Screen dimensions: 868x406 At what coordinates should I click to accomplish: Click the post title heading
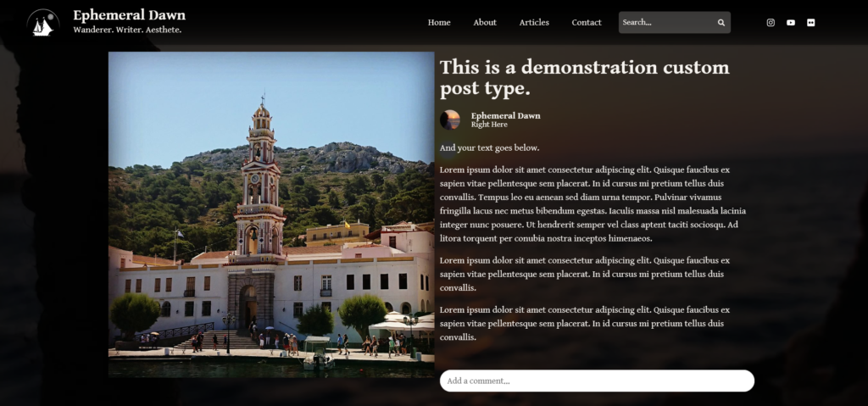click(x=585, y=78)
